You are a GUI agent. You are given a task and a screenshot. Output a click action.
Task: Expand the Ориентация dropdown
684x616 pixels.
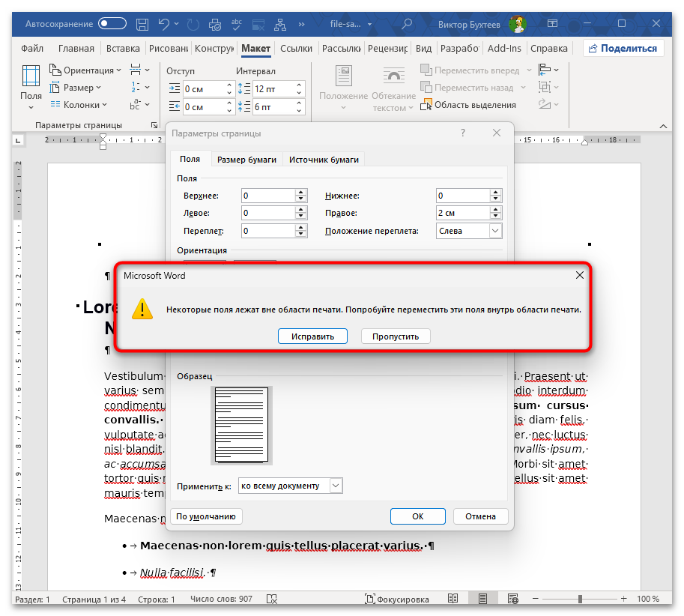85,70
